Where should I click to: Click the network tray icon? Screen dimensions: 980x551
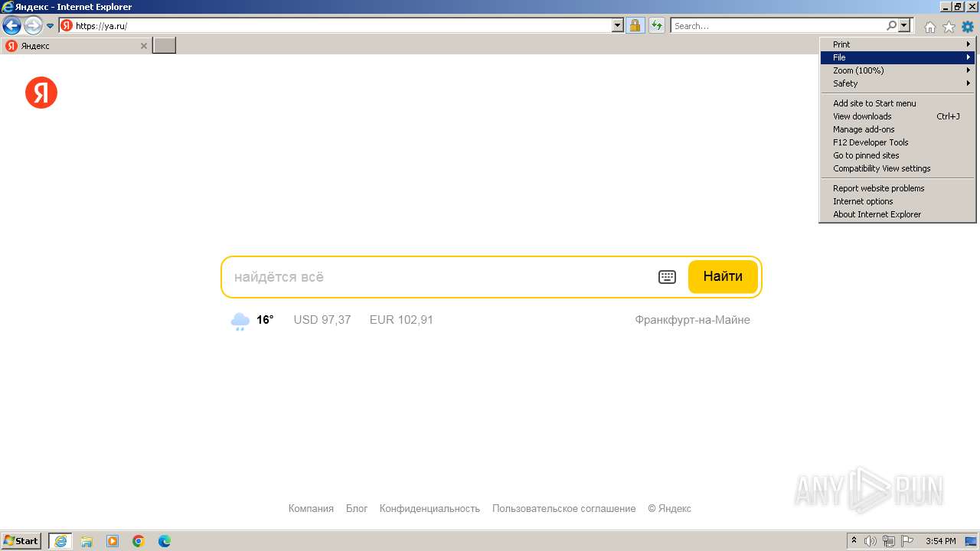(889, 541)
